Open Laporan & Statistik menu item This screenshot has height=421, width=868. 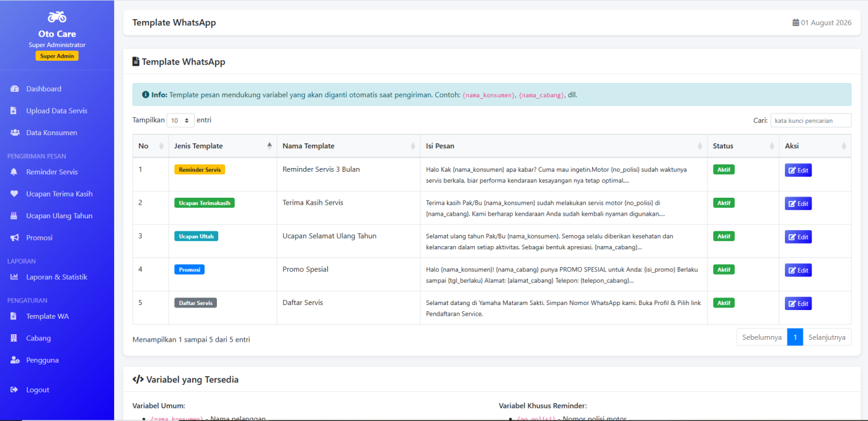click(57, 277)
